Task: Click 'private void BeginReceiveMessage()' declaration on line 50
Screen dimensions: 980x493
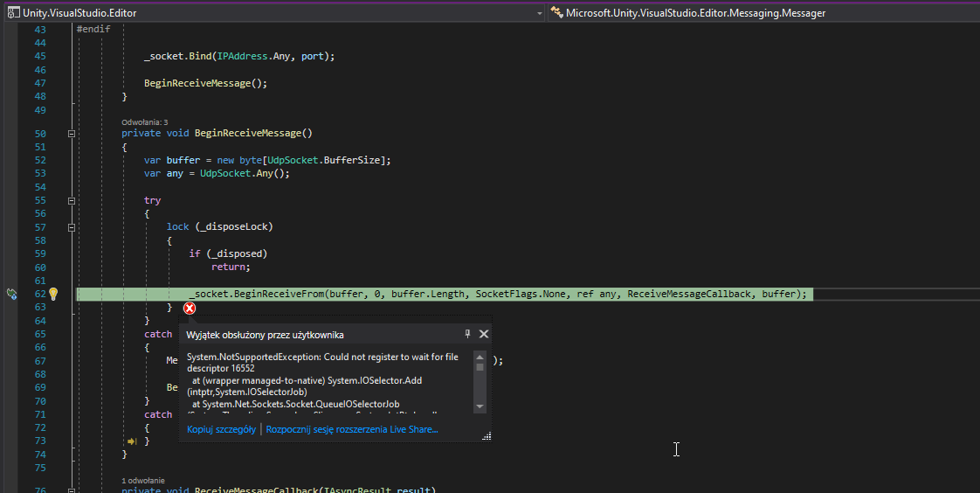Action: point(217,133)
